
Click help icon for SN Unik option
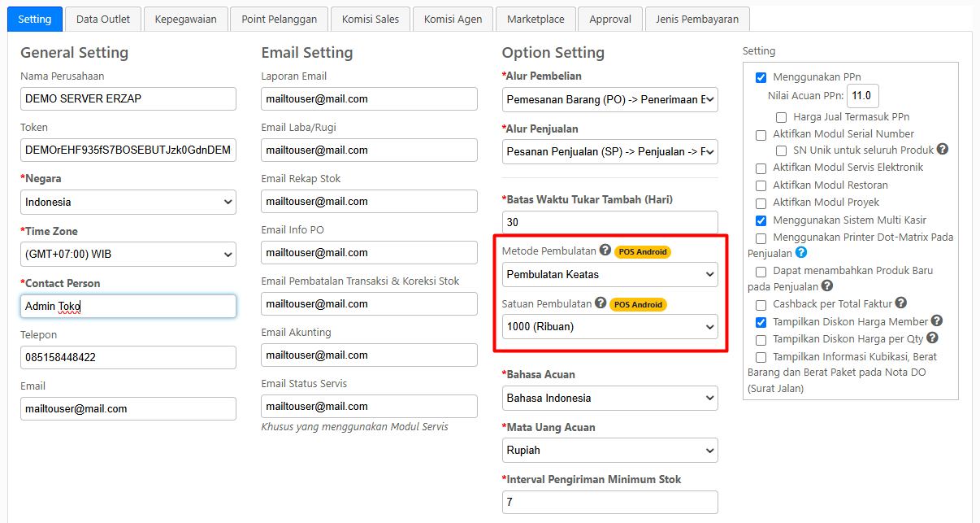(943, 150)
